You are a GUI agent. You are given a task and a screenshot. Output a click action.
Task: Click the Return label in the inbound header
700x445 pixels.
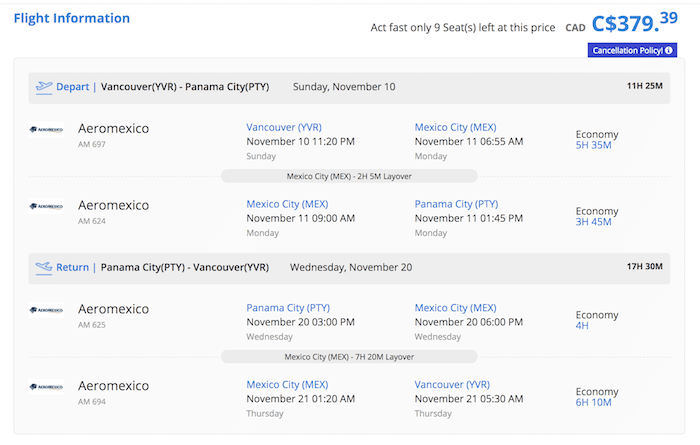click(x=72, y=267)
